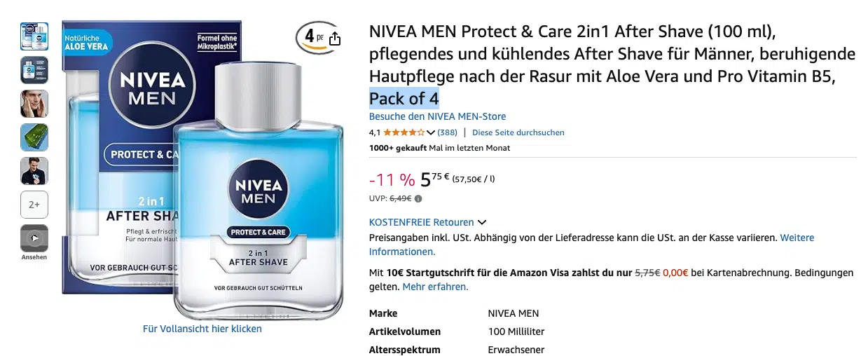
Task: Click the 4 pc pack badge icon
Action: click(311, 37)
